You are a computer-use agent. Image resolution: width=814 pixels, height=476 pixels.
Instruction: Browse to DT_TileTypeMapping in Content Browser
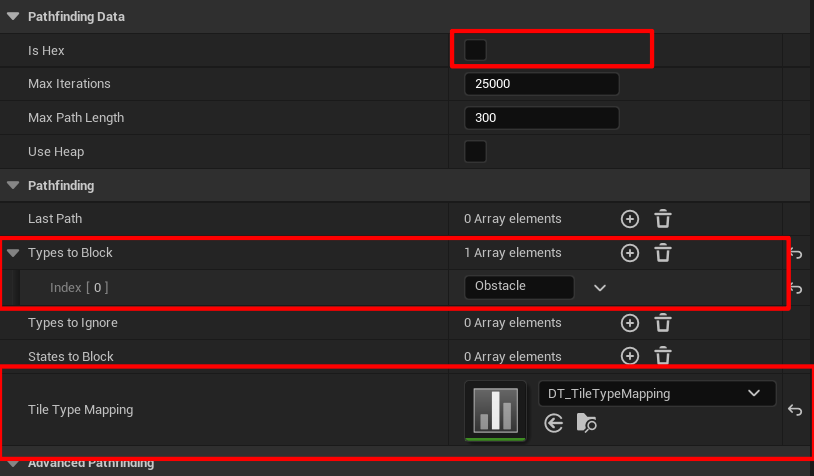pos(586,424)
